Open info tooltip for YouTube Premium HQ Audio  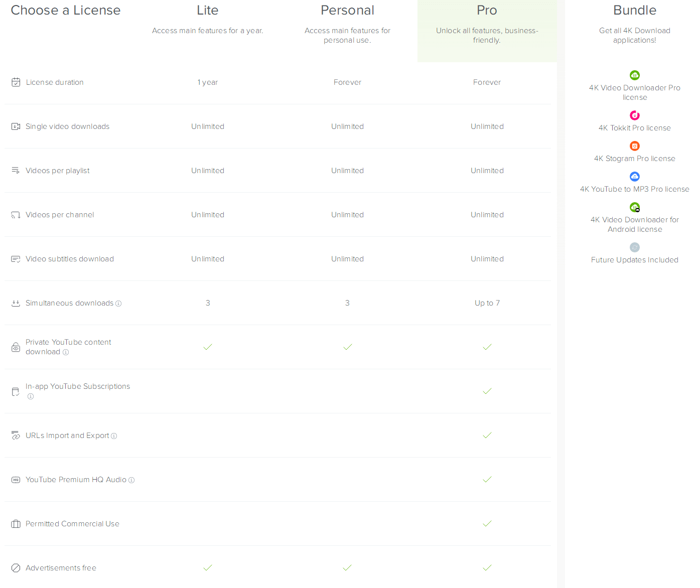pyautogui.click(x=131, y=480)
